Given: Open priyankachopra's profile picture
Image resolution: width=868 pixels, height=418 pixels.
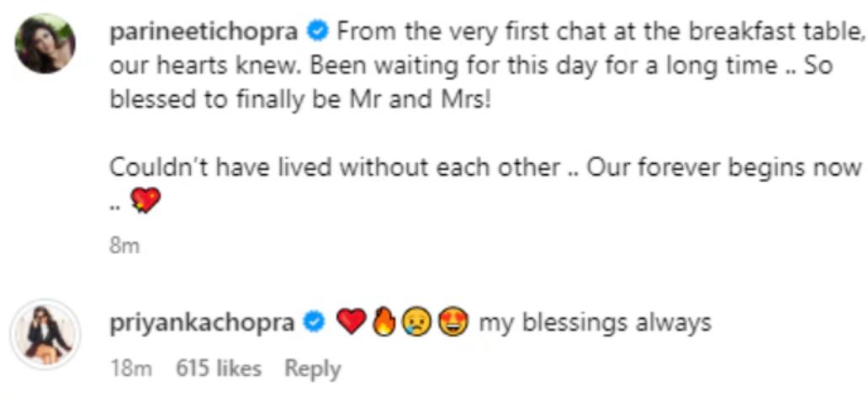Looking at the screenshot, I should [45, 333].
